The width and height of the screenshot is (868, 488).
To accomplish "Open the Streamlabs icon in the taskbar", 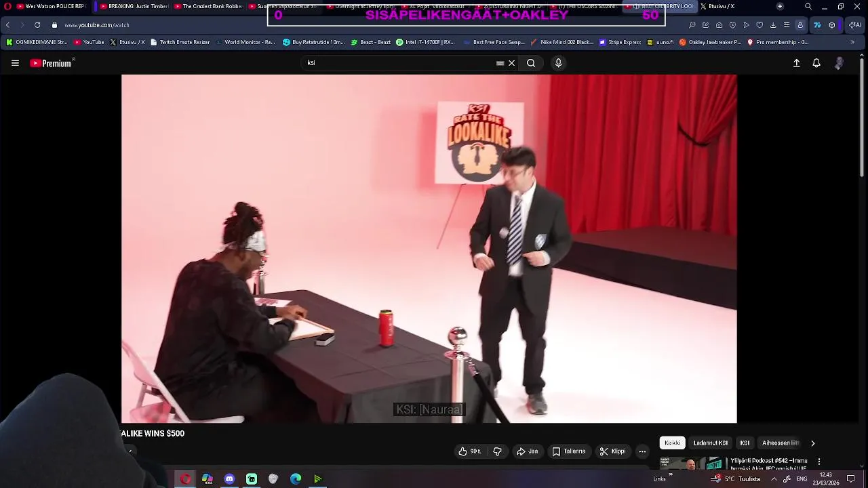I will pos(252,479).
